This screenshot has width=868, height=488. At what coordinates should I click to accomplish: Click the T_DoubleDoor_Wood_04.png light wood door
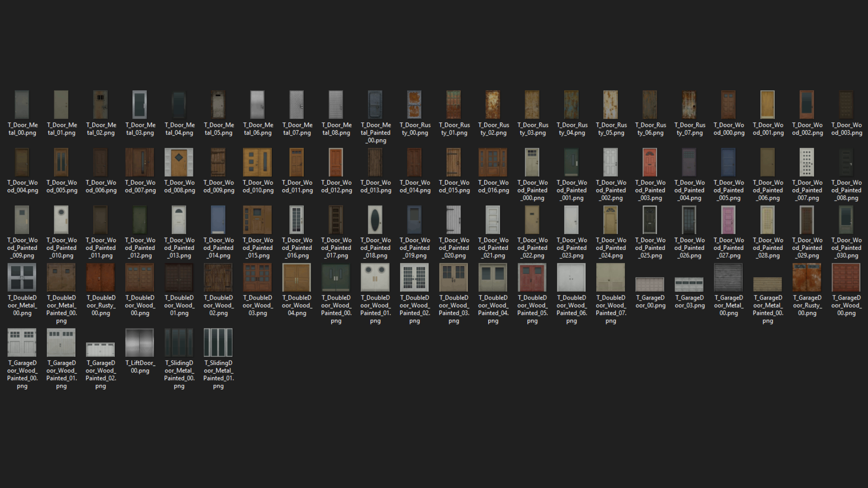[x=297, y=277]
